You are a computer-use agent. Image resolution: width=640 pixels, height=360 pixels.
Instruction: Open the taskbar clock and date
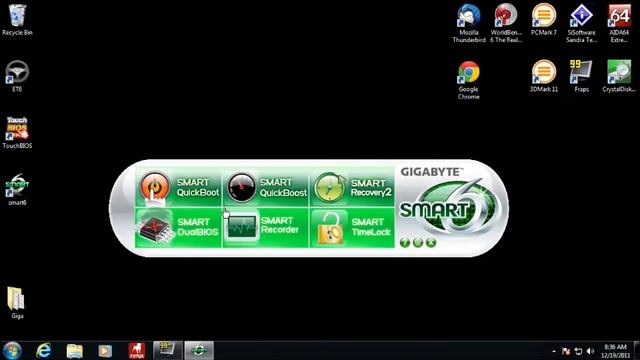[616, 351]
